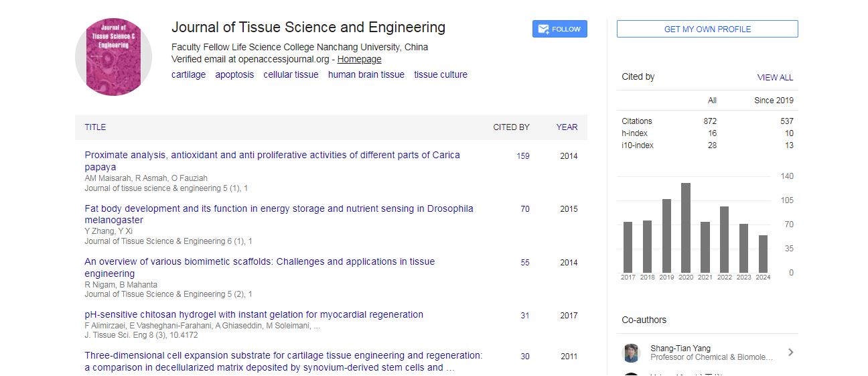View 159 citations for Carica papaya paper
This screenshot has width=868, height=376.
[x=522, y=156]
